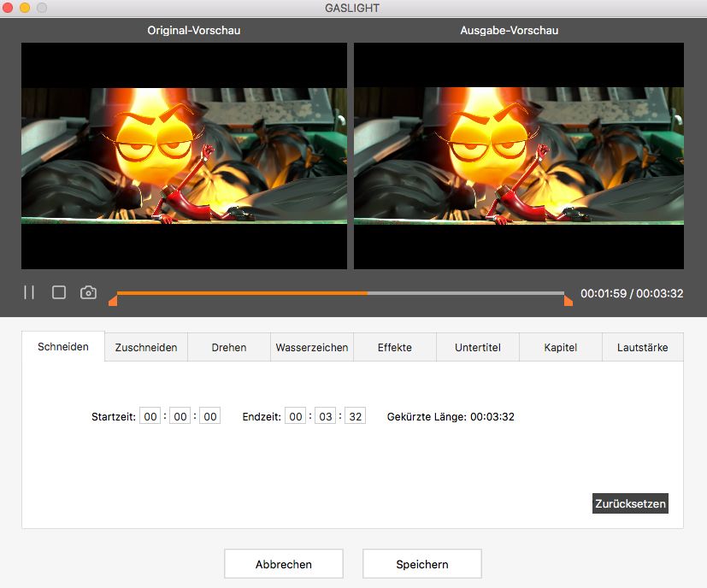This screenshot has width=707, height=588.
Task: Click the 00:01:59 / 00:03:32 time display
Action: tap(632, 293)
